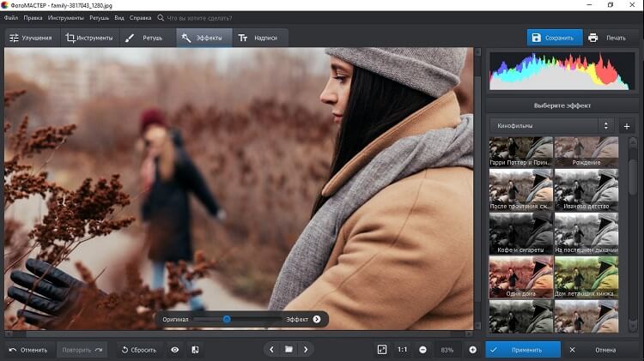Go to next photo arrow
This screenshot has height=361, width=644.
pyautogui.click(x=307, y=350)
